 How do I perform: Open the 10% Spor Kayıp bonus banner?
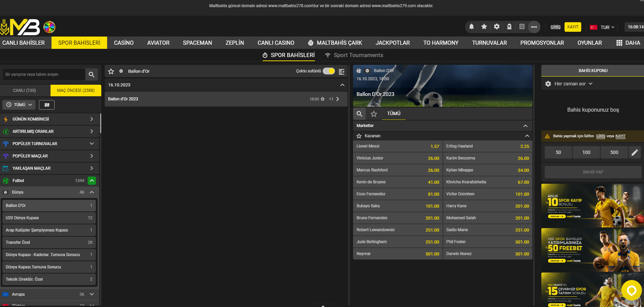(x=592, y=206)
